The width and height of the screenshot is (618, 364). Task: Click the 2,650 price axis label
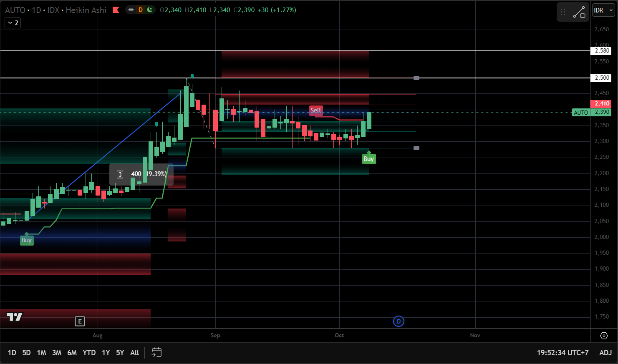pyautogui.click(x=602, y=30)
